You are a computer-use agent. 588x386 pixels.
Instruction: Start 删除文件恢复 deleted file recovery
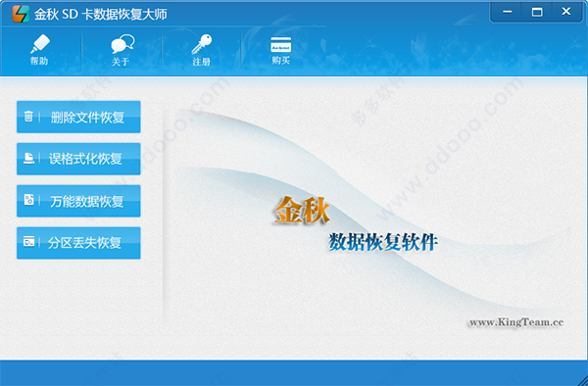[x=78, y=117]
